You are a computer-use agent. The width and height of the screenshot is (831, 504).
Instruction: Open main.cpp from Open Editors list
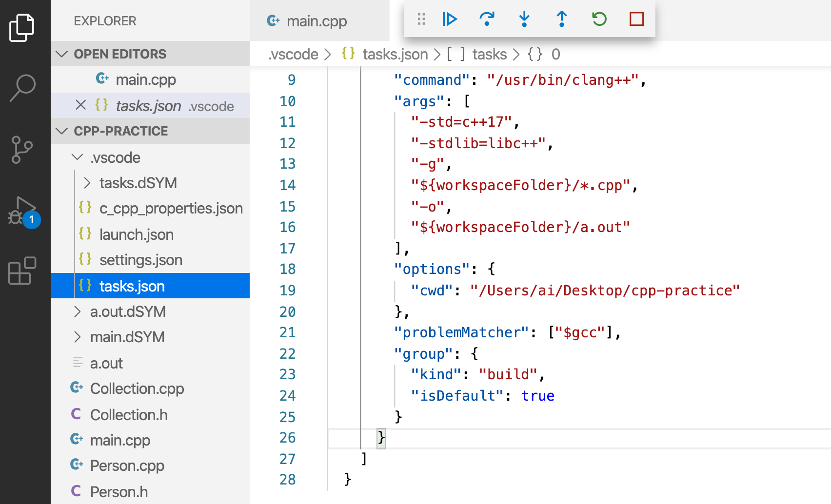[150, 79]
